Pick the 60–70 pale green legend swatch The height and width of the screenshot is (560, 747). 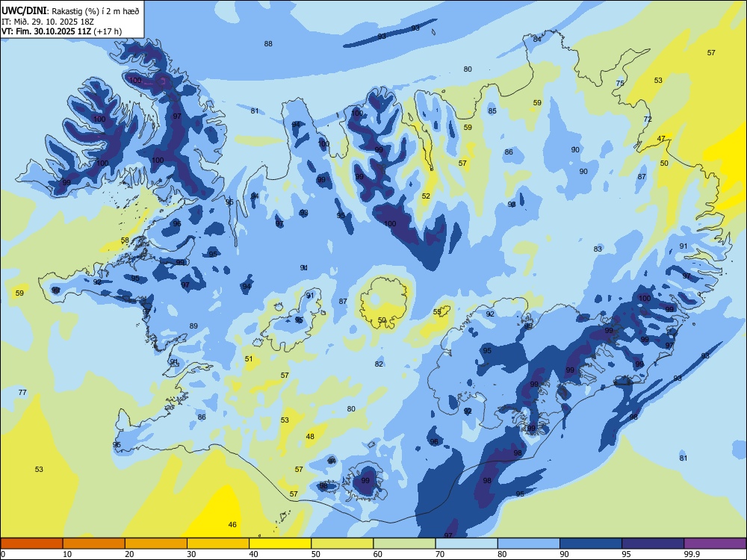(404, 544)
